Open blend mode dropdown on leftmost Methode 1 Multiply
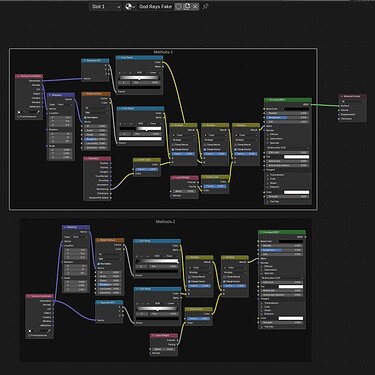The height and width of the screenshot is (375, 375). [183, 140]
